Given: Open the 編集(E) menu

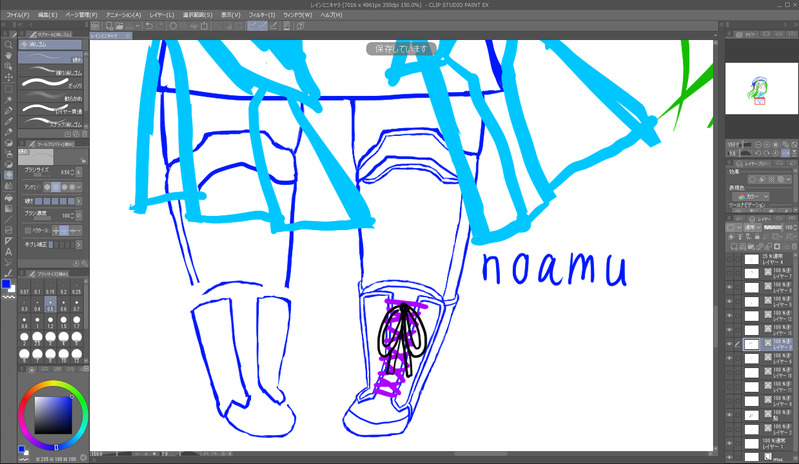Looking at the screenshot, I should (x=47, y=15).
